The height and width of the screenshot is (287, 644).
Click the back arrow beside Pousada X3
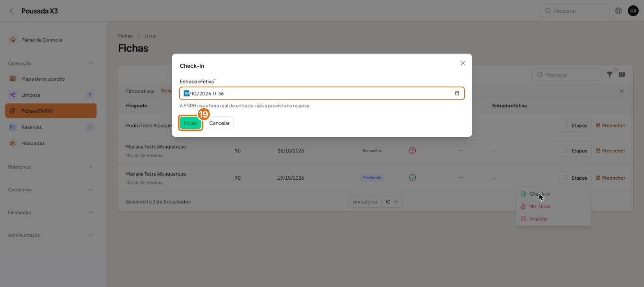coord(11,11)
